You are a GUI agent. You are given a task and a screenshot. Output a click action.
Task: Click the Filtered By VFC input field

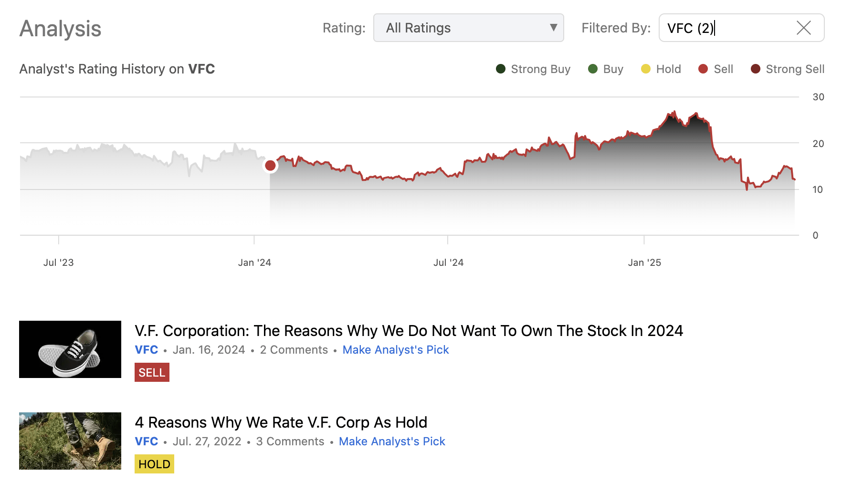coord(726,28)
